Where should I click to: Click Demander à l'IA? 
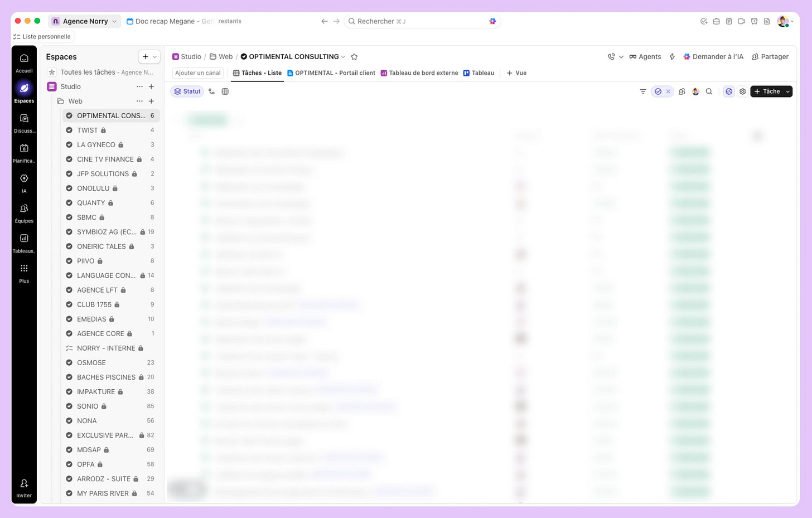click(x=713, y=57)
